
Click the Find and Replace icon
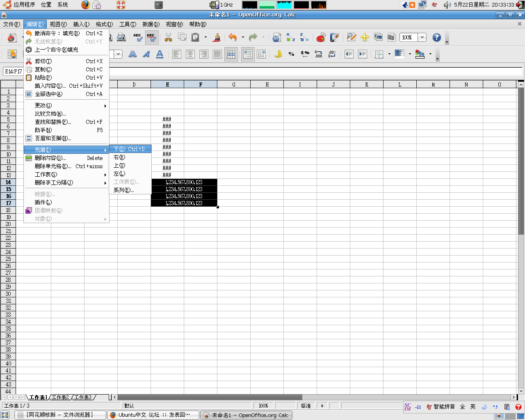click(x=351, y=37)
